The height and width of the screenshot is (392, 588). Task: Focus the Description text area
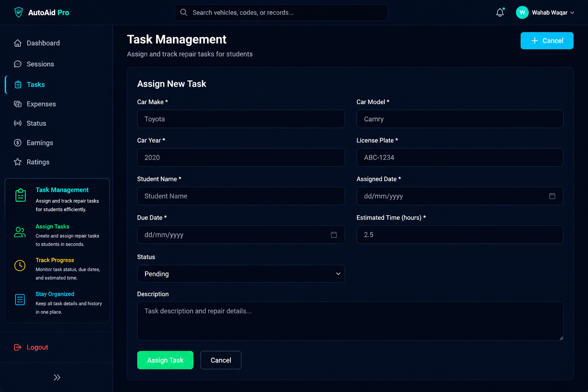[350, 321]
